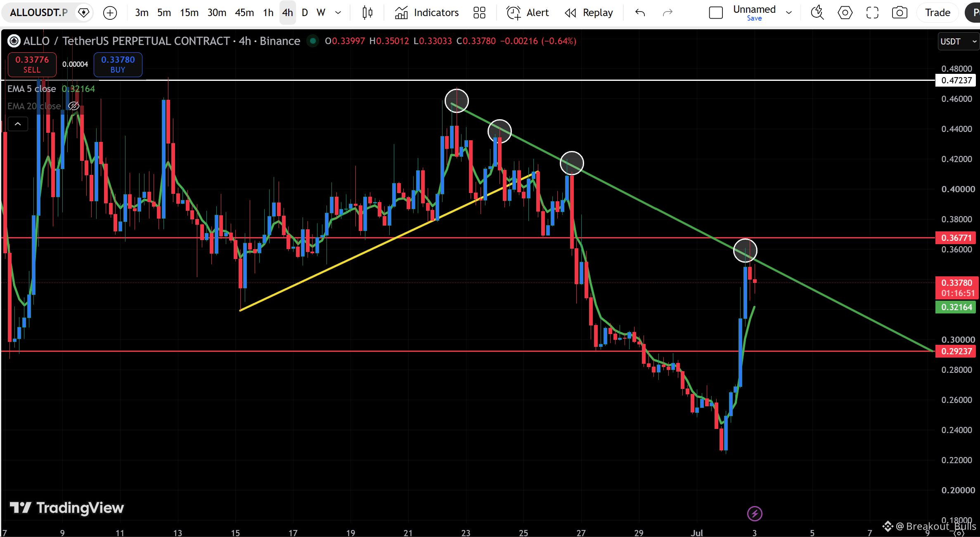980x537 pixels.
Task: Open the layout setup square icon
Action: point(716,13)
